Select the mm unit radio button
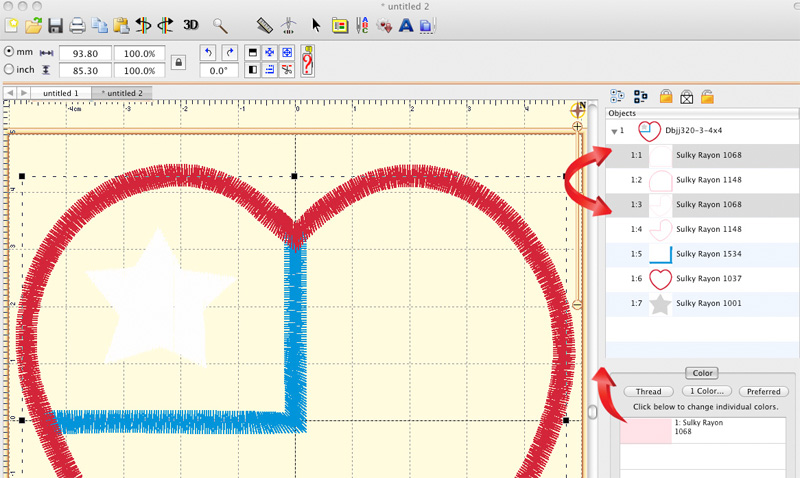The width and height of the screenshot is (800, 478). (9, 52)
